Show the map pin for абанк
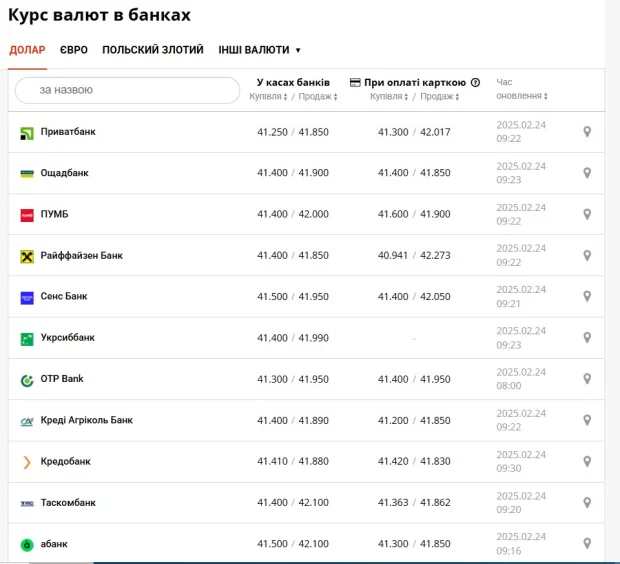The height and width of the screenshot is (564, 620). point(587,544)
